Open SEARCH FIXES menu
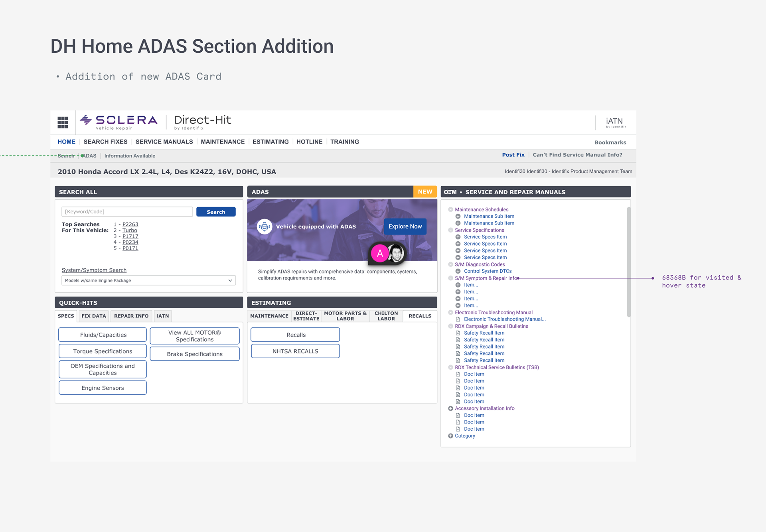This screenshot has height=532, width=766. click(x=105, y=142)
